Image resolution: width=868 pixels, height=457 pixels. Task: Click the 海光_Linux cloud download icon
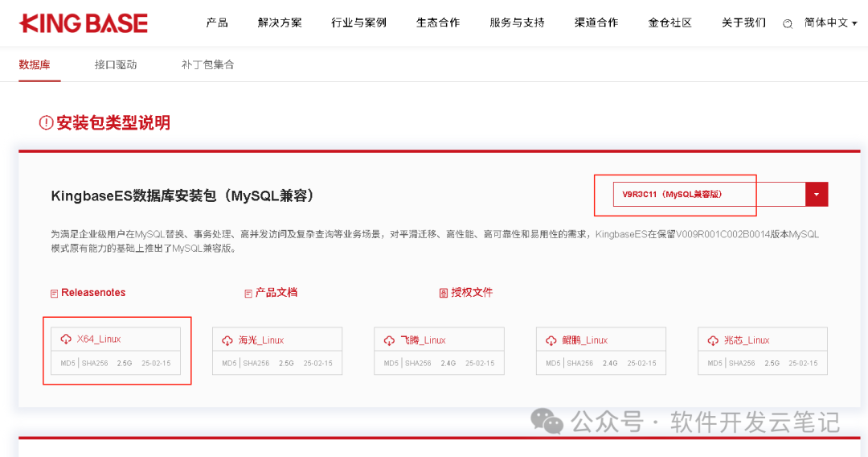pos(227,340)
